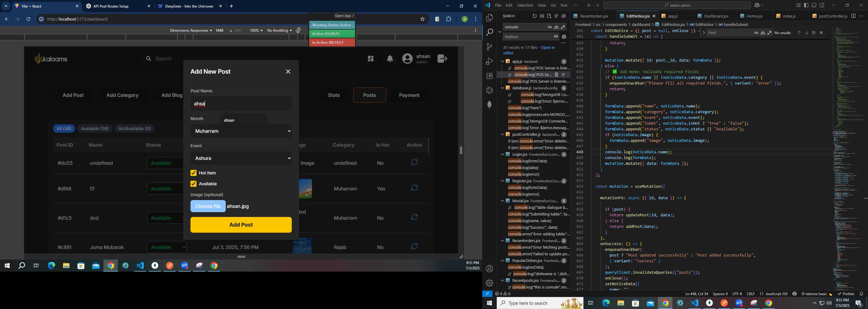The image size is (868, 309).
Task: Bookmark this page with the star icon
Action: (423, 19)
